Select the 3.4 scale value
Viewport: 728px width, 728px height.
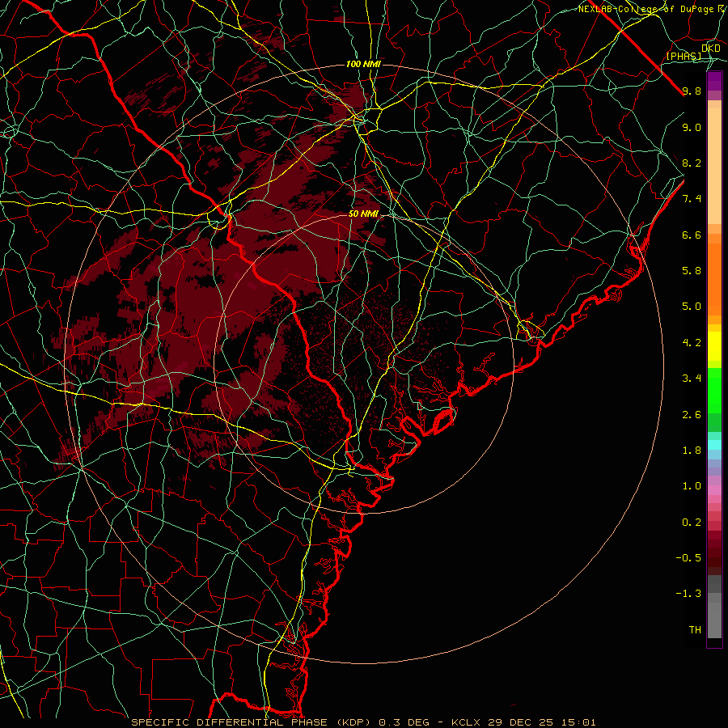pyautogui.click(x=692, y=379)
